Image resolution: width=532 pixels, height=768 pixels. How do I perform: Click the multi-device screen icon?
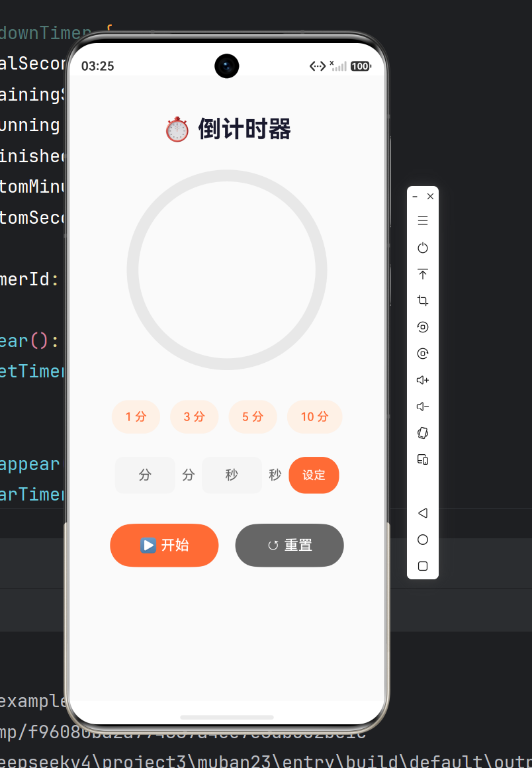click(423, 459)
